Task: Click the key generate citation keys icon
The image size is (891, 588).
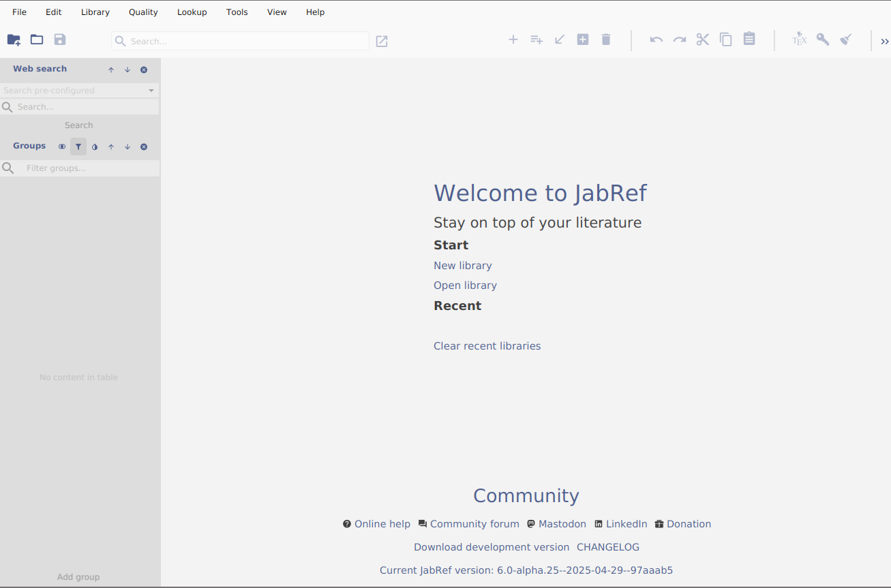Action: point(823,40)
